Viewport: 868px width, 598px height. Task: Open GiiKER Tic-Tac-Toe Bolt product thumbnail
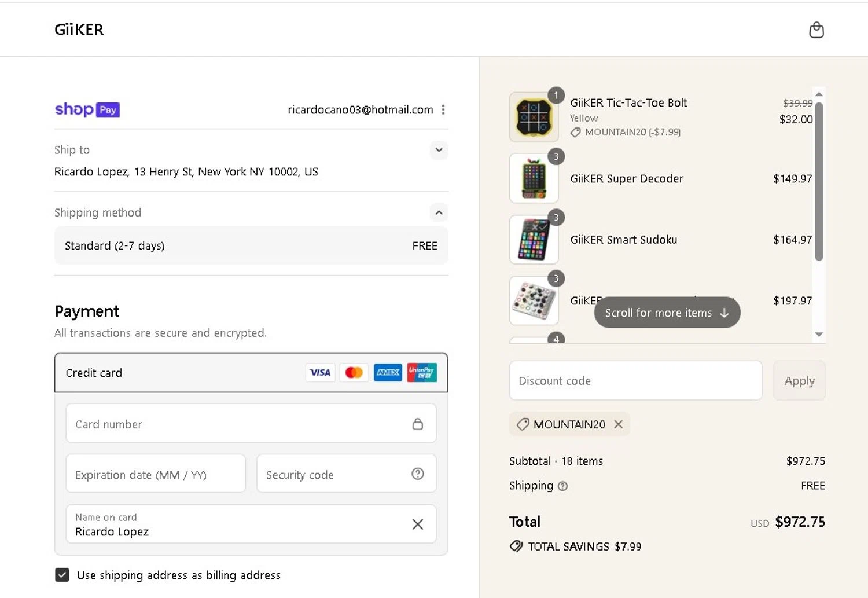click(x=534, y=117)
